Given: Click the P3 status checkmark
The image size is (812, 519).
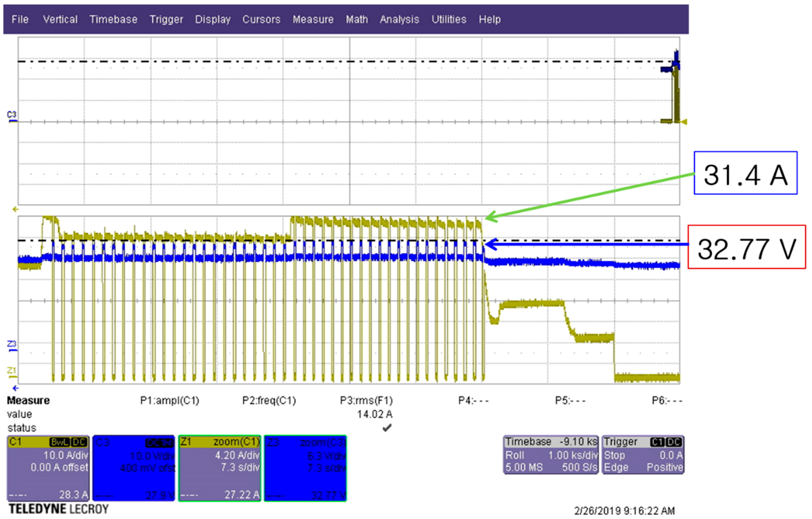Looking at the screenshot, I should [387, 428].
